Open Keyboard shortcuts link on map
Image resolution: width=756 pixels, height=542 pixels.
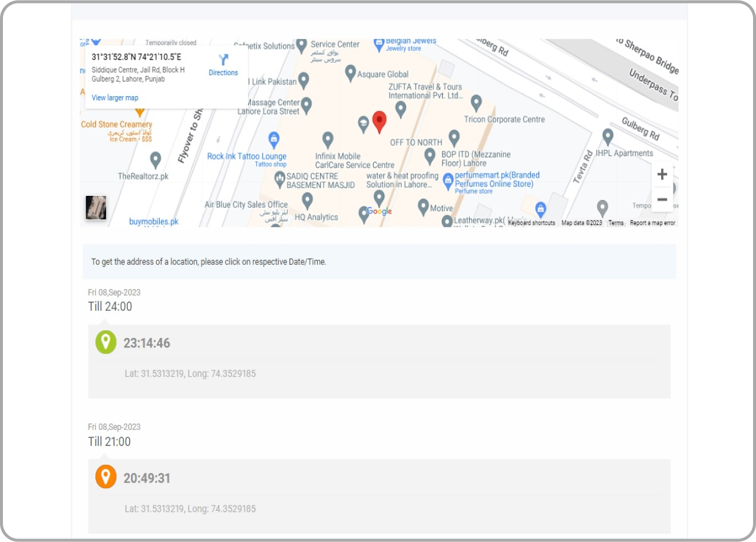531,223
